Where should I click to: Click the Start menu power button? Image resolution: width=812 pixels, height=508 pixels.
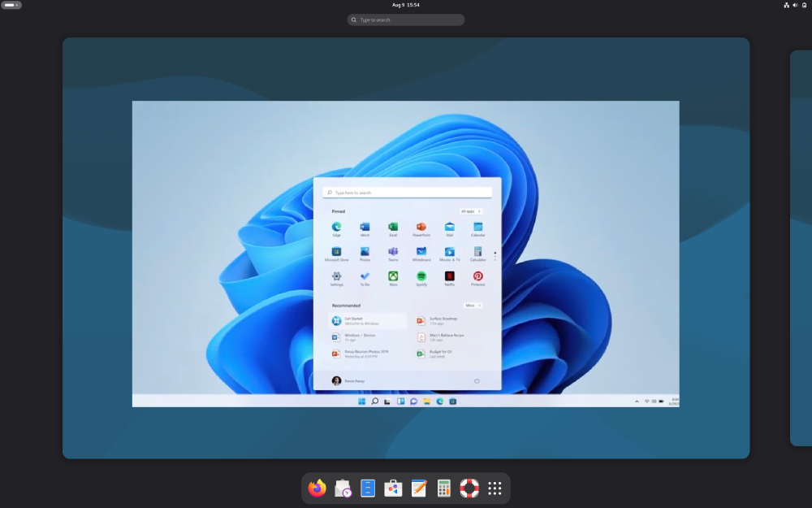coord(477,381)
